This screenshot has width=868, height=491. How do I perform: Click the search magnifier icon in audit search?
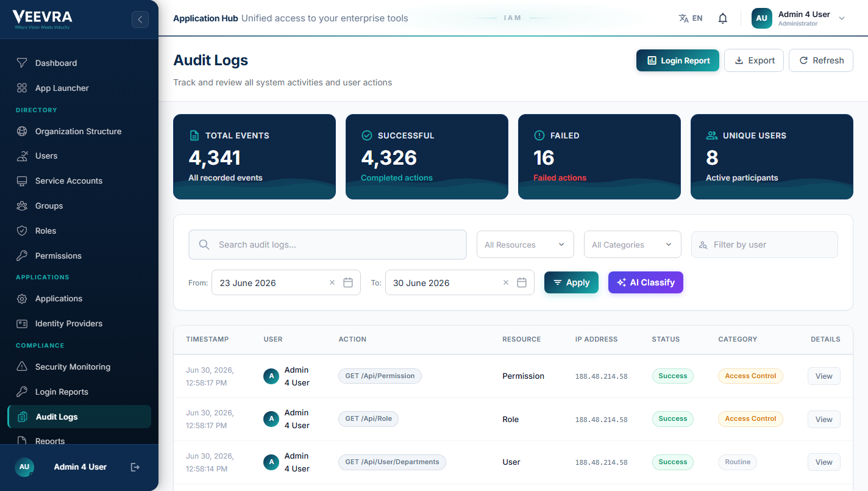[204, 245]
